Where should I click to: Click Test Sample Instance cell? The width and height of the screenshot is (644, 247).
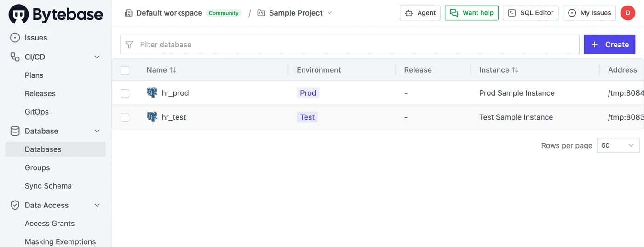(516, 117)
